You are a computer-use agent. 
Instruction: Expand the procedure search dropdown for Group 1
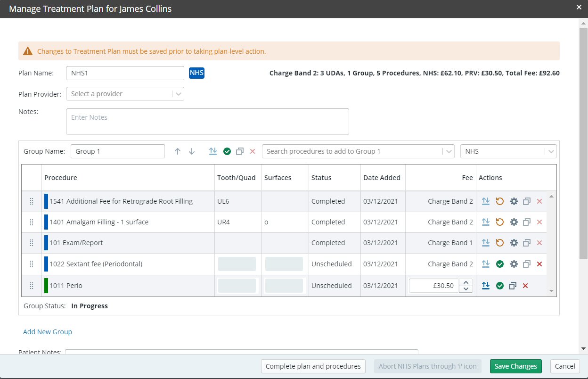(449, 151)
